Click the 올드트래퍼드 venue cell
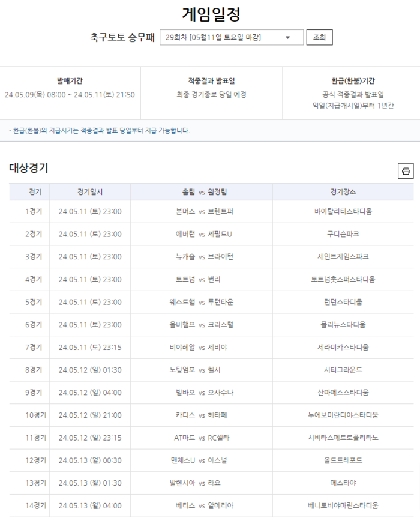 (343, 460)
